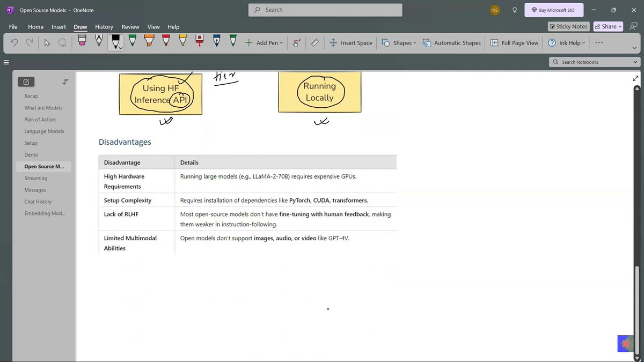Open the Streaming page in sidebar
The image size is (644, 362).
[x=35, y=178]
